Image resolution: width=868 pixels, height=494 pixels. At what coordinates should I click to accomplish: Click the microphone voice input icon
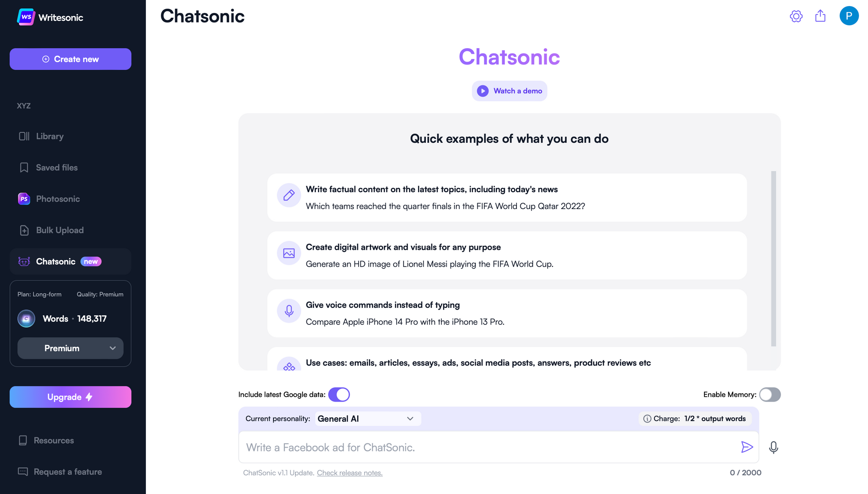(x=774, y=447)
